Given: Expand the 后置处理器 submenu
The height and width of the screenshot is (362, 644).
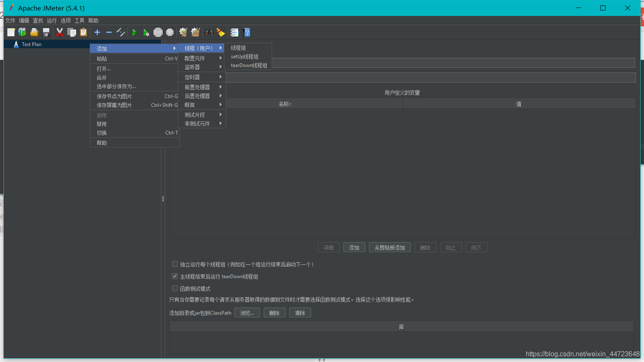Looking at the screenshot, I should (x=202, y=96).
